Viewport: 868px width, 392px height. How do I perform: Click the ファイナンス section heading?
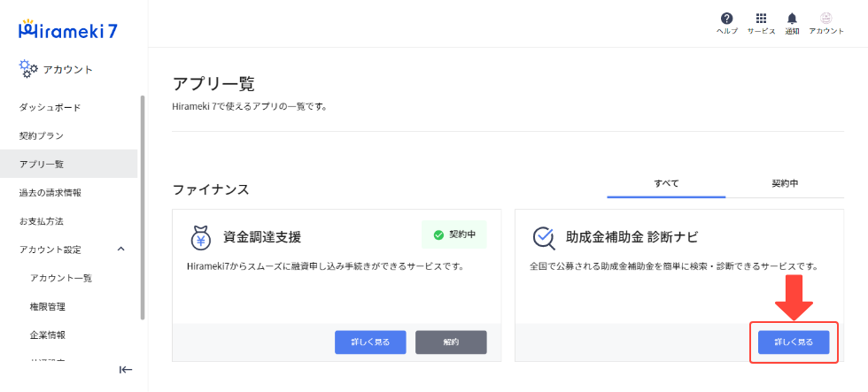[211, 189]
